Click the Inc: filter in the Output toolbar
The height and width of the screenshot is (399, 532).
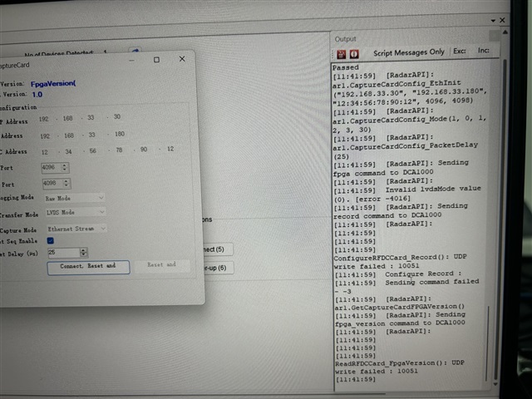484,51
